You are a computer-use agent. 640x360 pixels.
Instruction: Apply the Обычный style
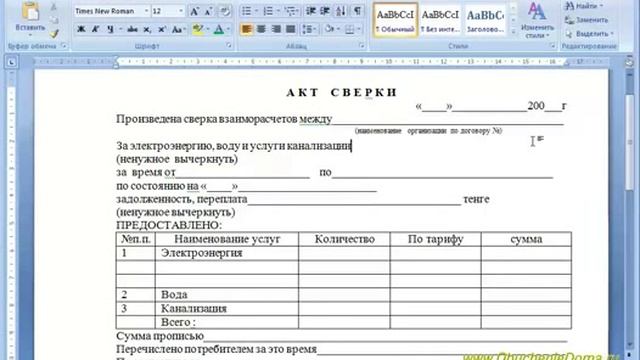tap(395, 20)
